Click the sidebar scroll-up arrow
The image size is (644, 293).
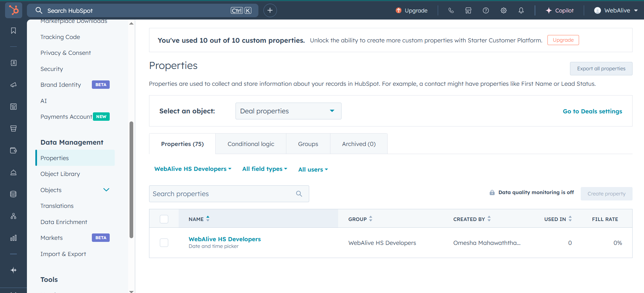tap(132, 24)
